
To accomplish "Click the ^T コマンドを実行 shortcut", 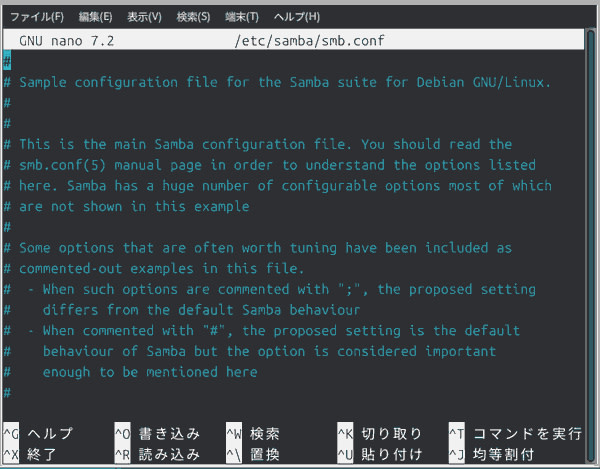I will coord(516,433).
